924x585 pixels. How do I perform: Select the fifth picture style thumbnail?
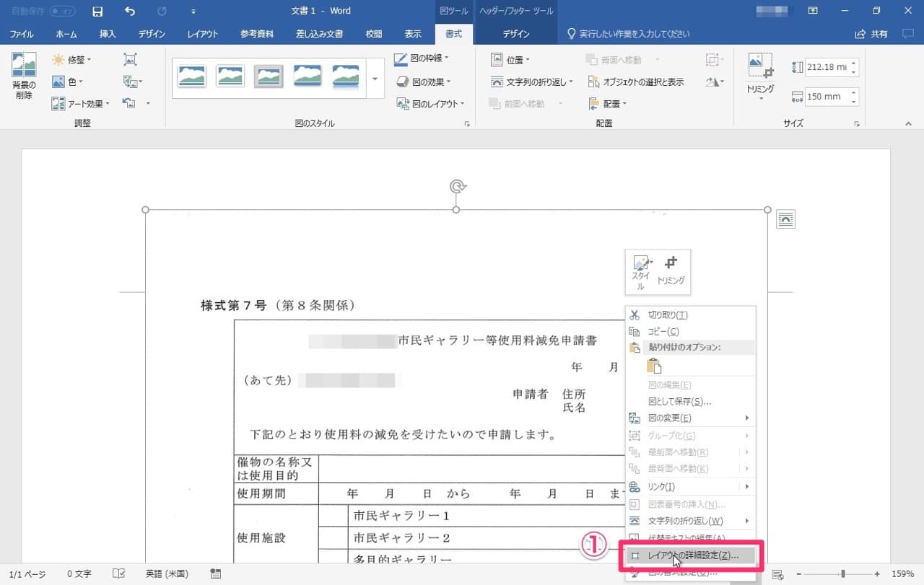[x=346, y=76]
